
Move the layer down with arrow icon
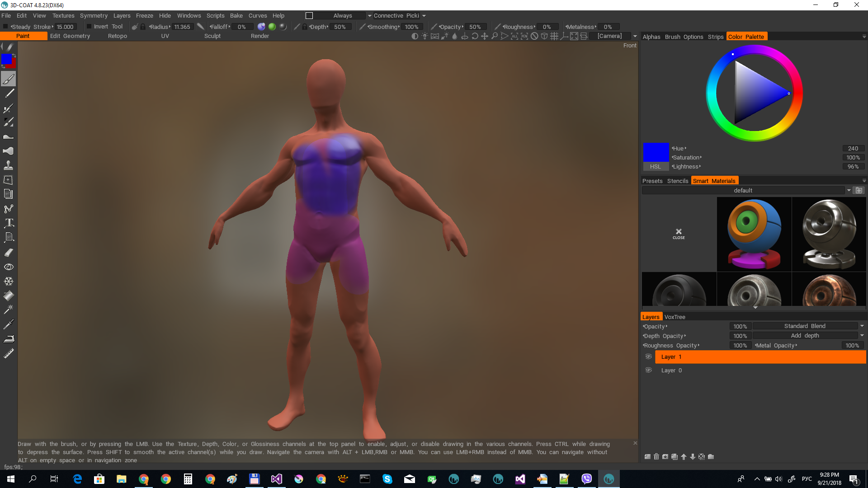coord(693,457)
